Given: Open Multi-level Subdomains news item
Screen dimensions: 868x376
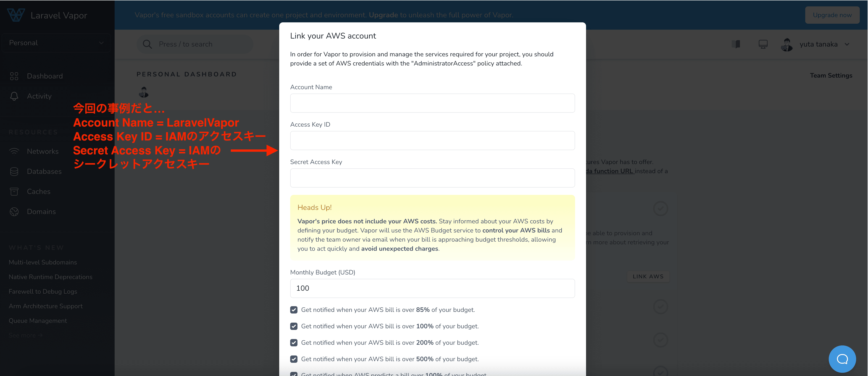Looking at the screenshot, I should click(x=43, y=262).
